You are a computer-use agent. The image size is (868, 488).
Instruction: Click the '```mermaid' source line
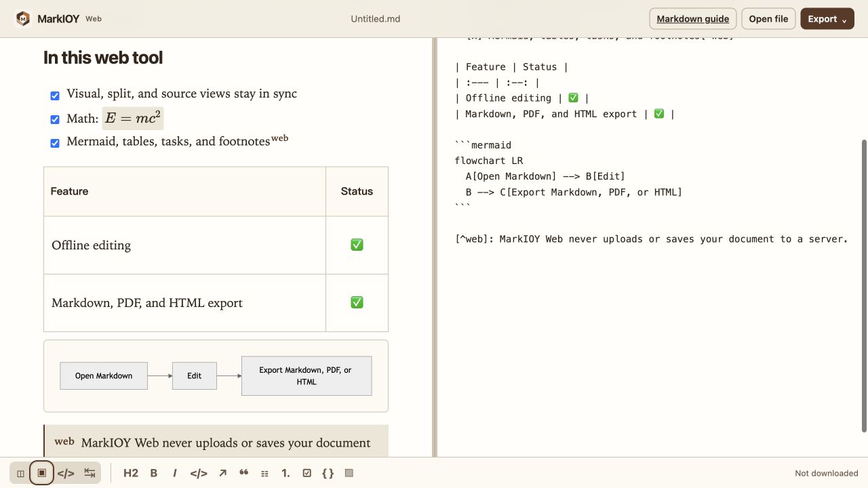(483, 145)
